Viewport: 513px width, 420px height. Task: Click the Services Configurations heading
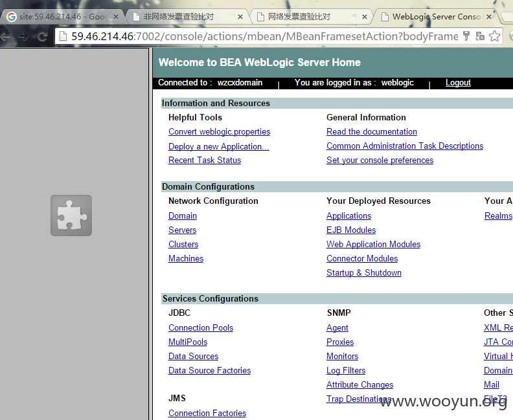211,299
